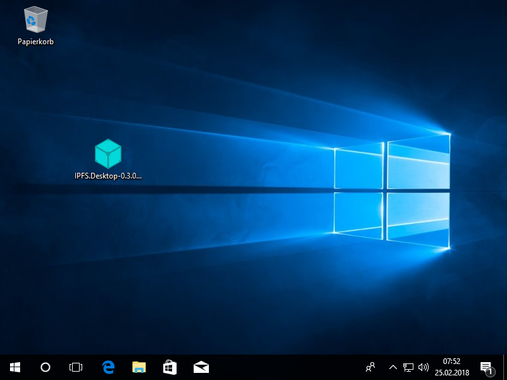The width and height of the screenshot is (507, 380).
Task: Open the Mail app from the taskbar
Action: pos(201,367)
